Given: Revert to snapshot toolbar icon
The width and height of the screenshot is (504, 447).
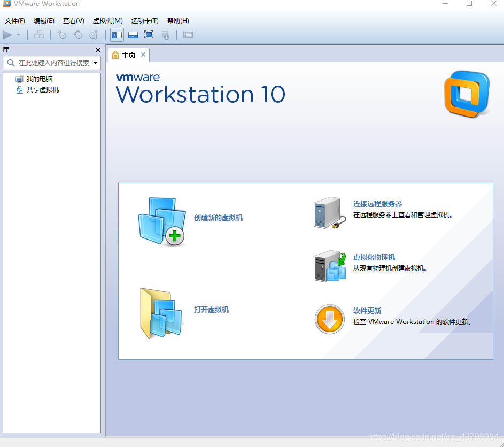Looking at the screenshot, I should (x=78, y=35).
